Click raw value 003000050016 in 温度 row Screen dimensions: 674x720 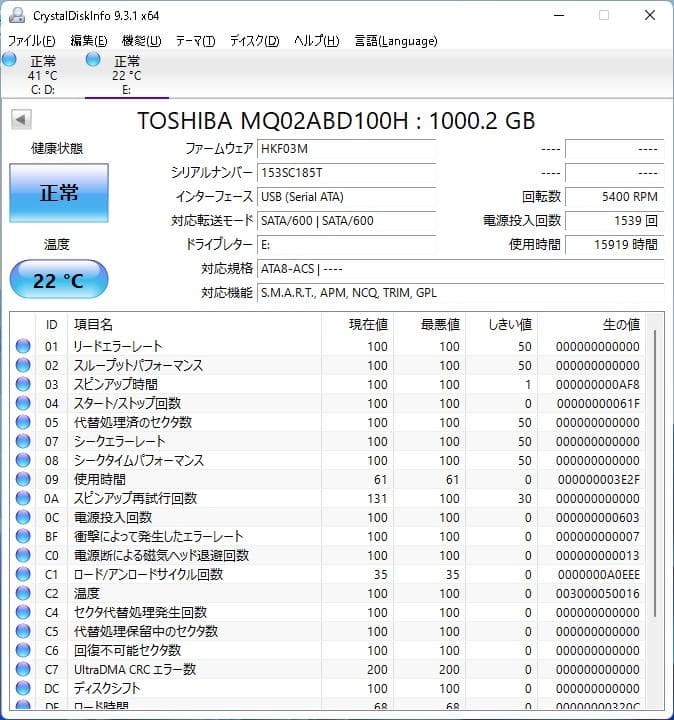(x=598, y=593)
